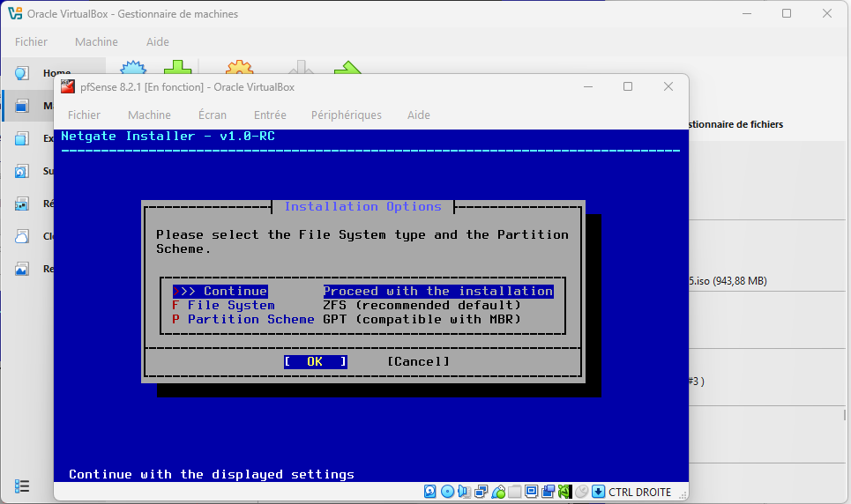The height and width of the screenshot is (504, 851).
Task: Open the hamburger list icon at bottom left
Action: point(22,485)
